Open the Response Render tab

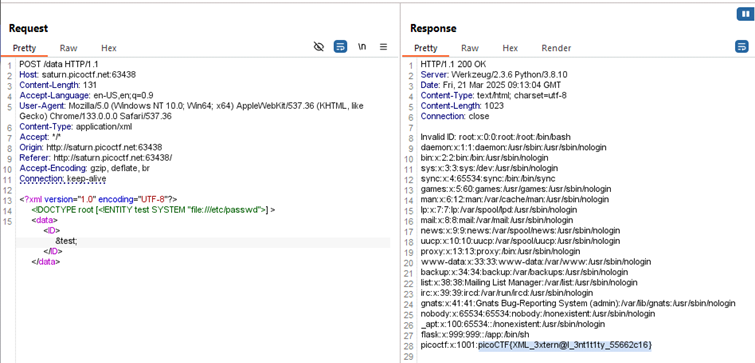point(556,48)
